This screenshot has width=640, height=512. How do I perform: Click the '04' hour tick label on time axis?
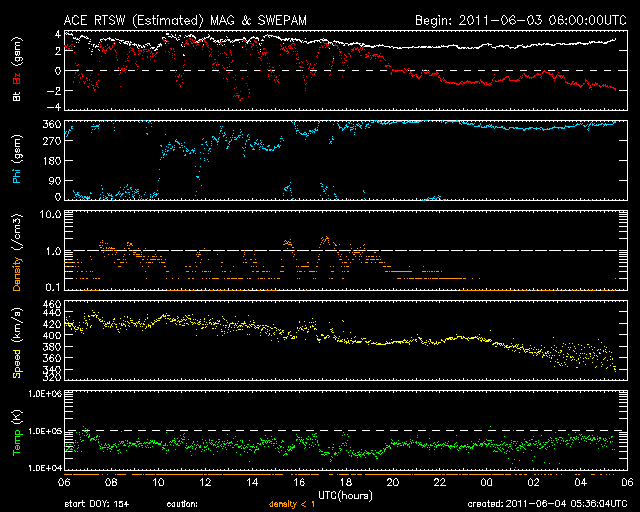point(580,483)
